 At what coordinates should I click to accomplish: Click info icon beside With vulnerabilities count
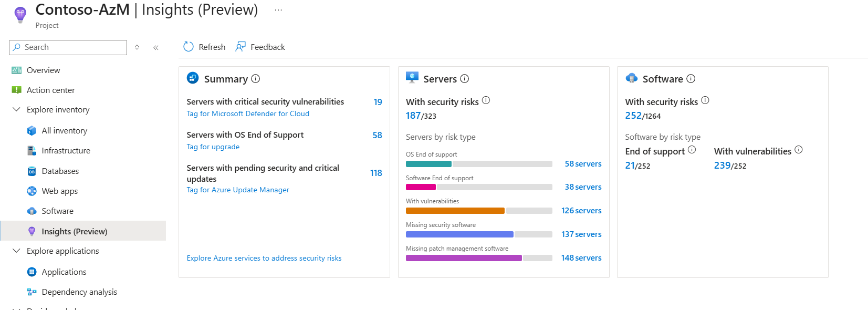(x=799, y=150)
